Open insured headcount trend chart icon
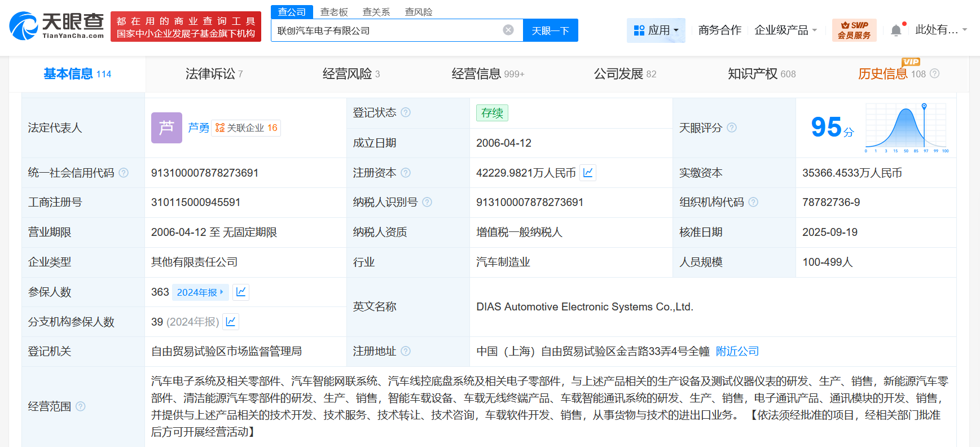The height and width of the screenshot is (447, 980). 241,292
